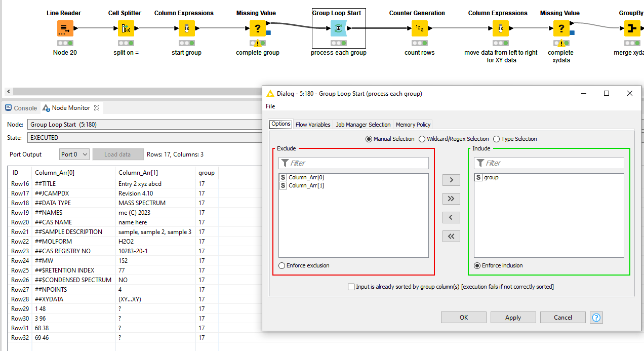Click the Include filter funnel icon
Screen dimensions: 644x351
[480, 163]
